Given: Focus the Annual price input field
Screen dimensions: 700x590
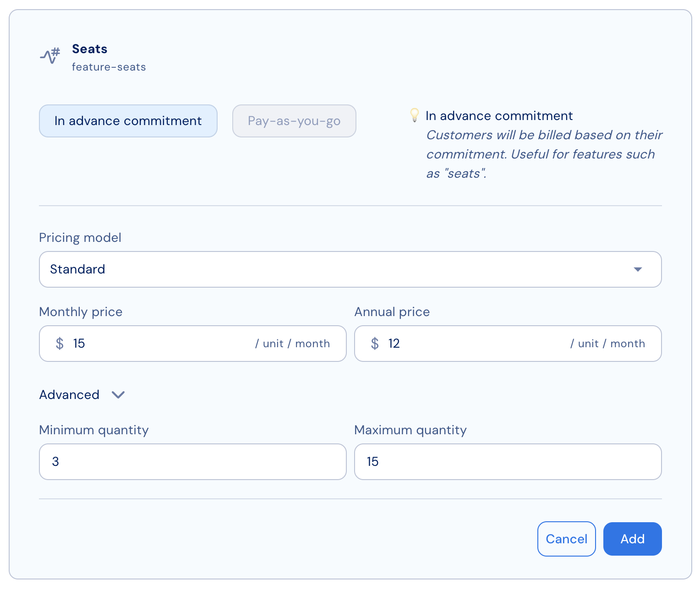Looking at the screenshot, I should pos(476,344).
